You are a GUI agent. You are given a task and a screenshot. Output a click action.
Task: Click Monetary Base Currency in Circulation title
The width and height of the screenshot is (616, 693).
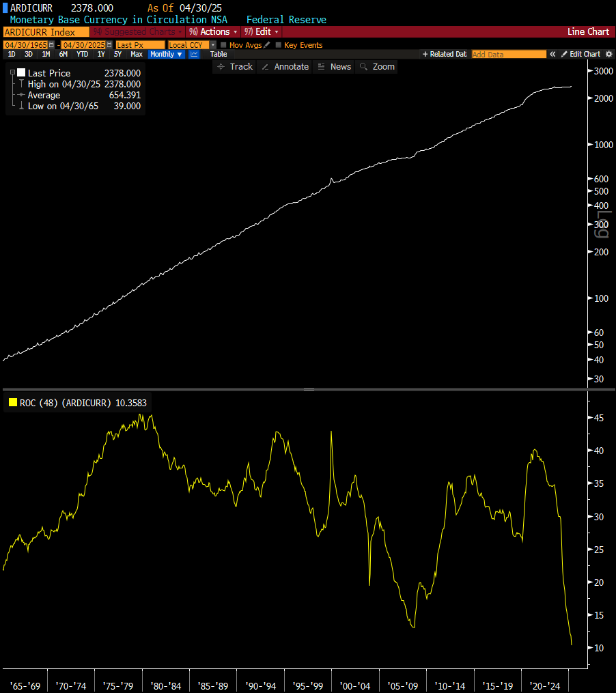coord(119,20)
